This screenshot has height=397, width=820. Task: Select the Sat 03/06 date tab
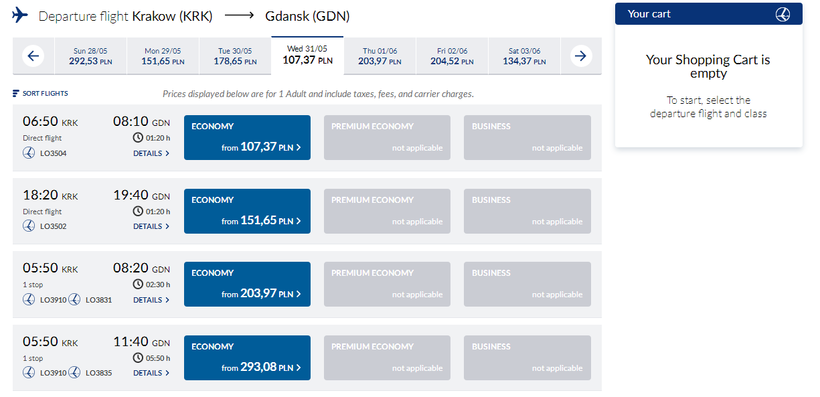525,56
